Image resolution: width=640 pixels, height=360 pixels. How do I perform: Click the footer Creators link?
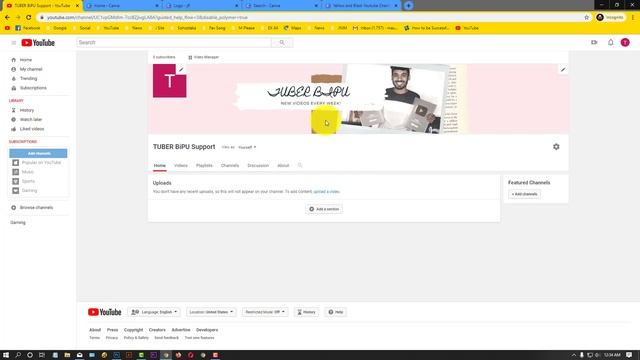tap(157, 330)
